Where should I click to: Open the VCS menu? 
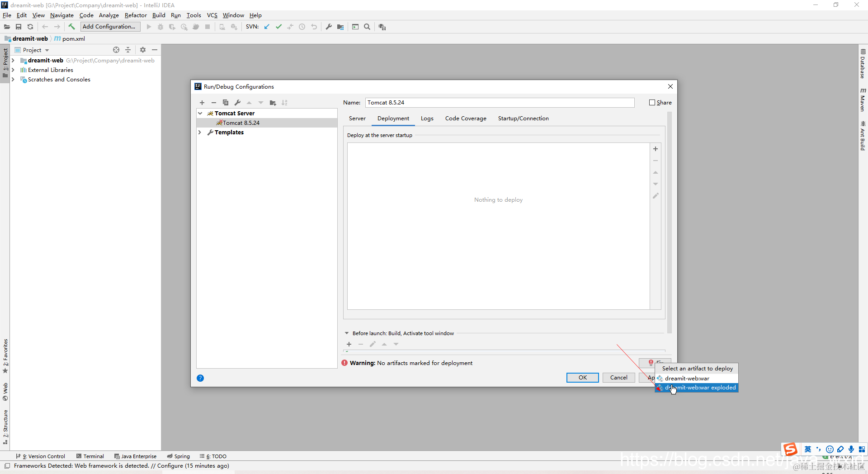coord(212,15)
